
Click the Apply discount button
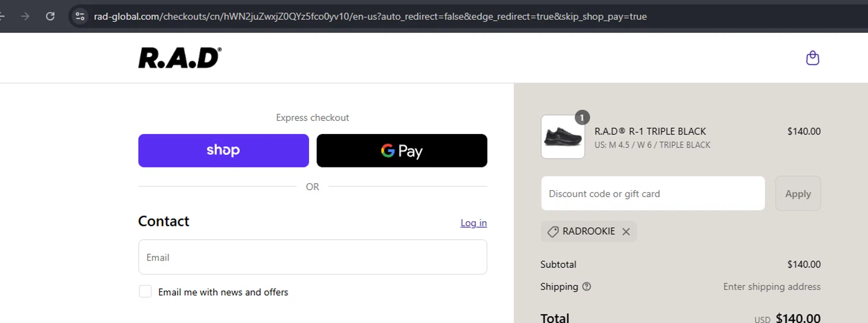(x=798, y=194)
